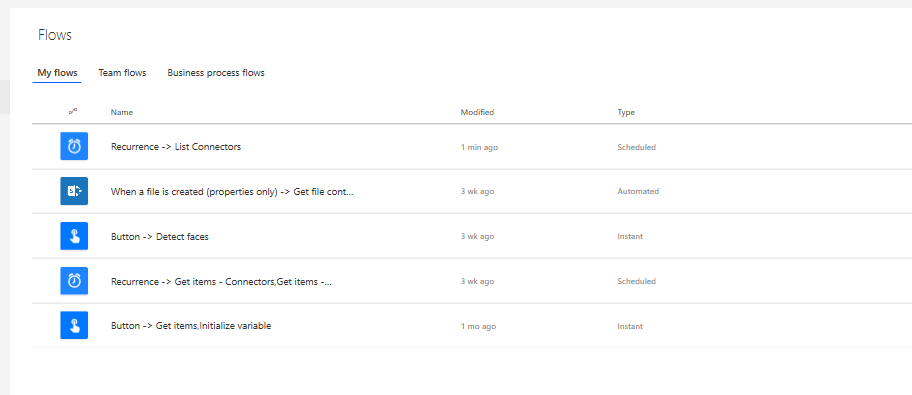The height and width of the screenshot is (395, 912).
Task: Click the clock icon for Recurrence Get items flow
Action: 74,281
